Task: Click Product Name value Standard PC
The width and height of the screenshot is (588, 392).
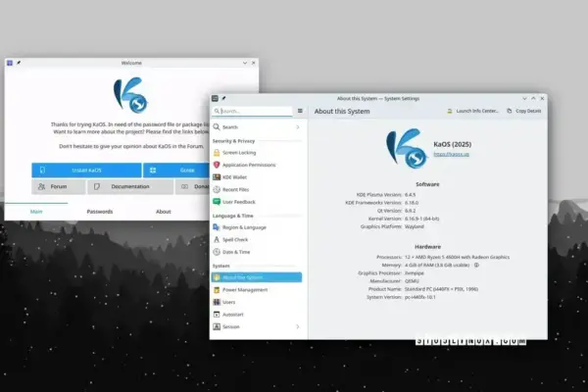Action: pos(441,289)
